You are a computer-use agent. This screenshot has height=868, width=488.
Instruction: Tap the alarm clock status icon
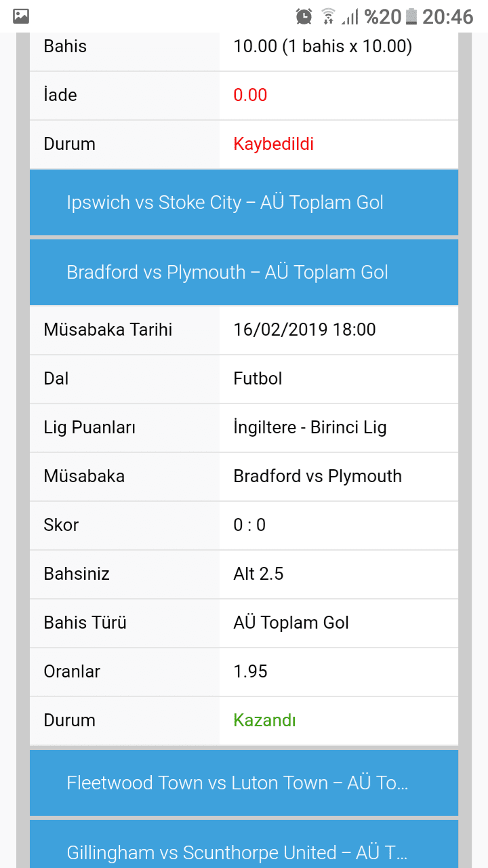coord(304,16)
